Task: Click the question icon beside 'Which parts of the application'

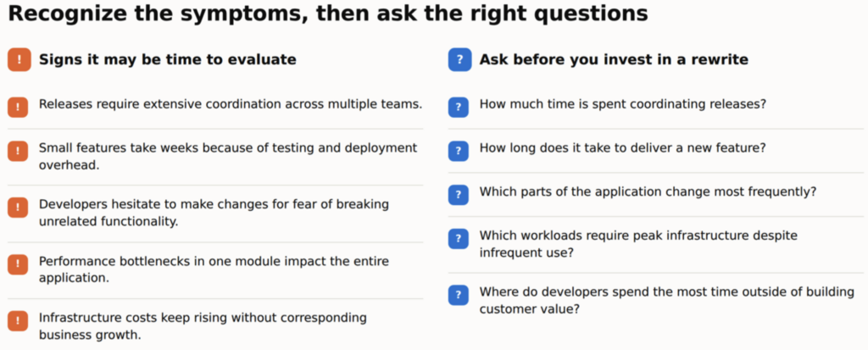Action: point(459,195)
